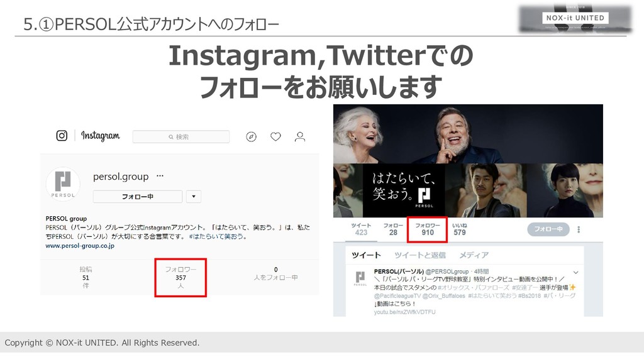Screen dimensions: 644x362
Task: Open the www.persol-group.co.jp link
Action: [x=80, y=246]
